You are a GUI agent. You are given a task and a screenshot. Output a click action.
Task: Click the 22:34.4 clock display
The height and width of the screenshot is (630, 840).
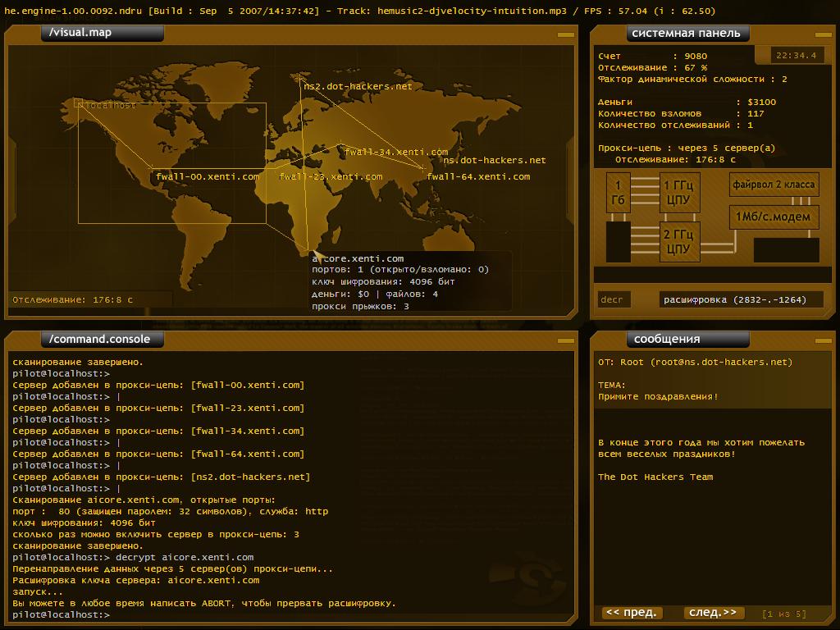(x=796, y=55)
